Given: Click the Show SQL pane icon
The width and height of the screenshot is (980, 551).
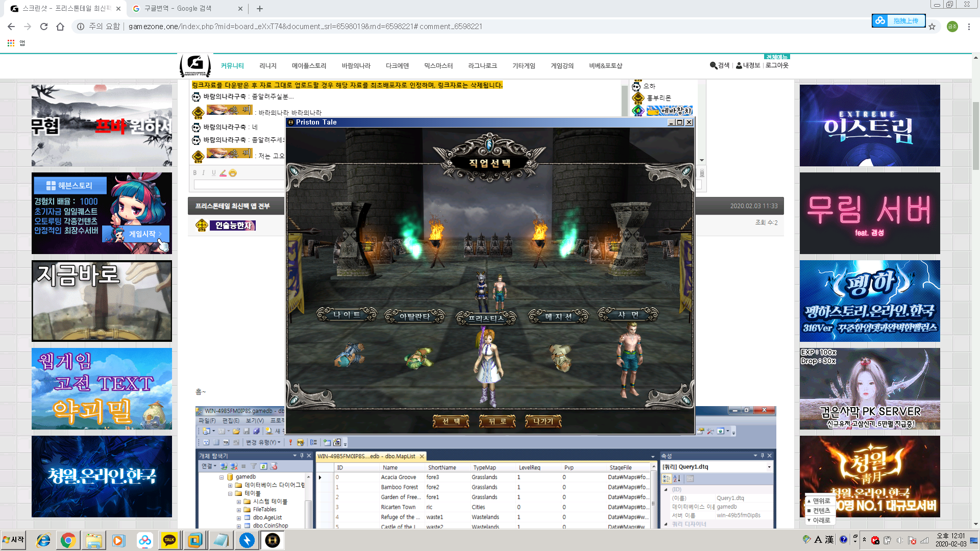Looking at the screenshot, I should (226, 442).
